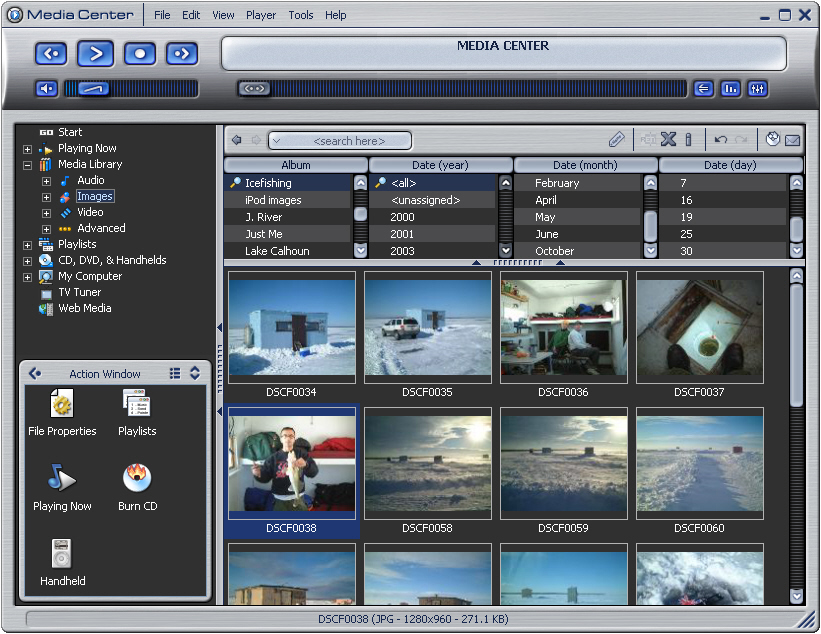
Task: Click the volume slider handle
Action: 93,89
